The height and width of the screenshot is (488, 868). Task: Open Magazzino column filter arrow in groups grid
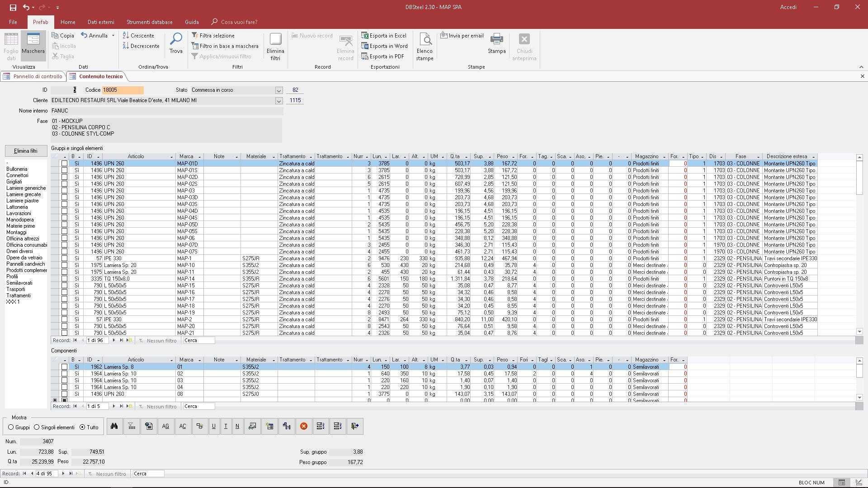664,157
